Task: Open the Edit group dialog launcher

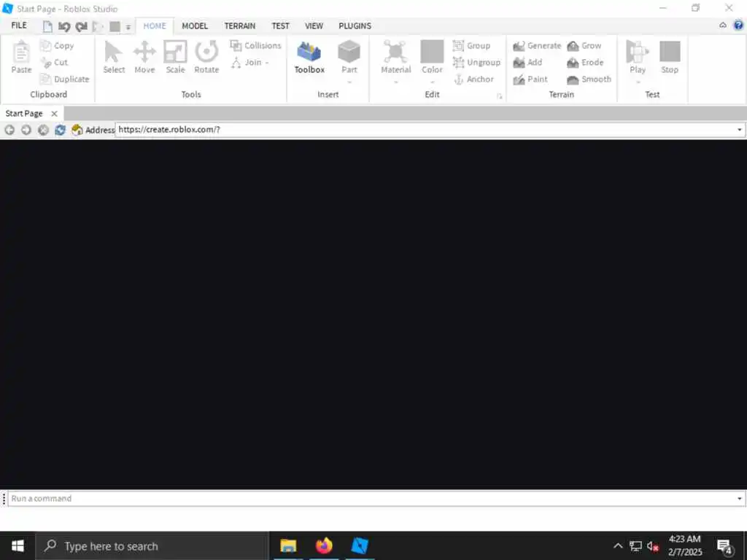Action: pos(499,96)
